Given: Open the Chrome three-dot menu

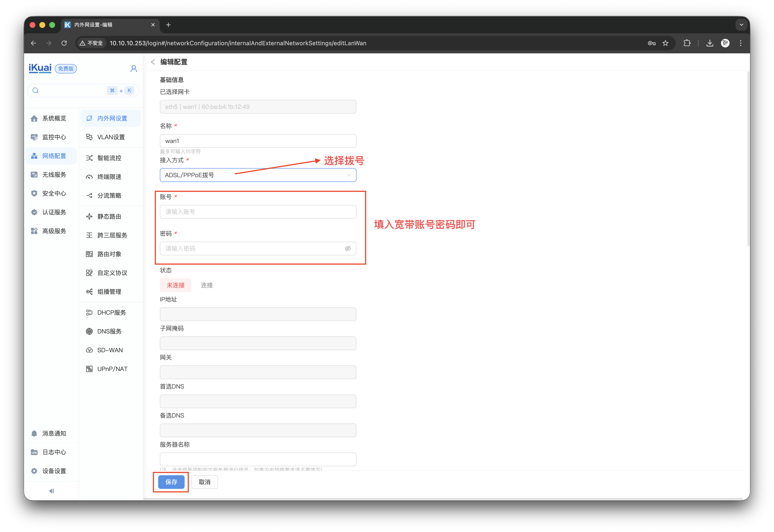Looking at the screenshot, I should (x=741, y=43).
